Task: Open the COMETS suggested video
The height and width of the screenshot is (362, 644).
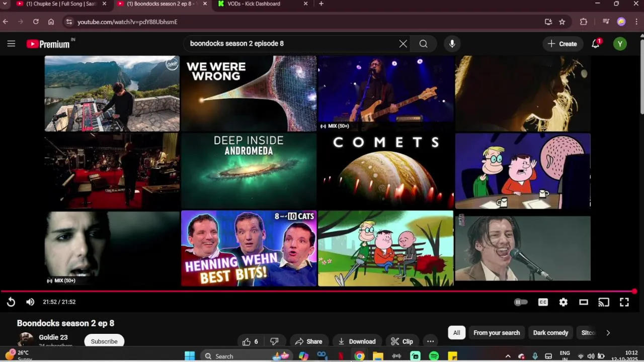Action: pos(386,171)
